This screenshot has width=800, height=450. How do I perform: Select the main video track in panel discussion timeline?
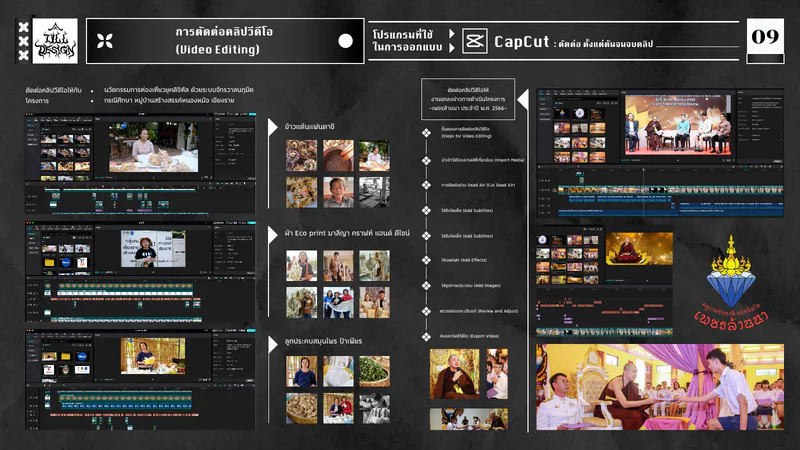click(670, 190)
